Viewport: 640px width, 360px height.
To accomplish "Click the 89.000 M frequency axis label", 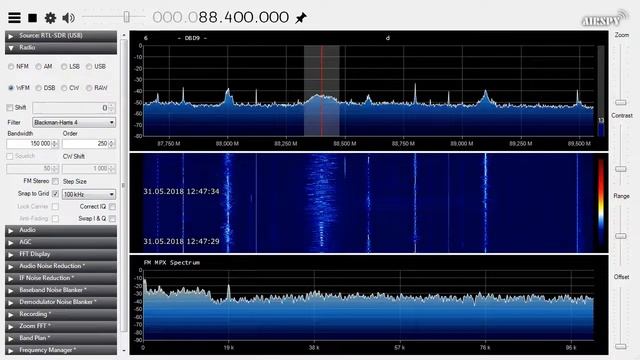I will tap(462, 144).
